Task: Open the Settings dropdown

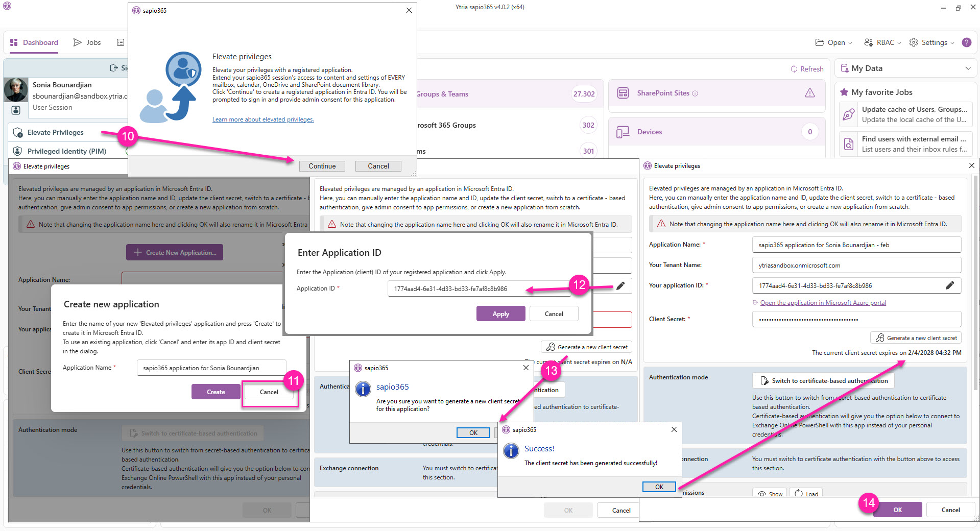Action: (x=932, y=42)
